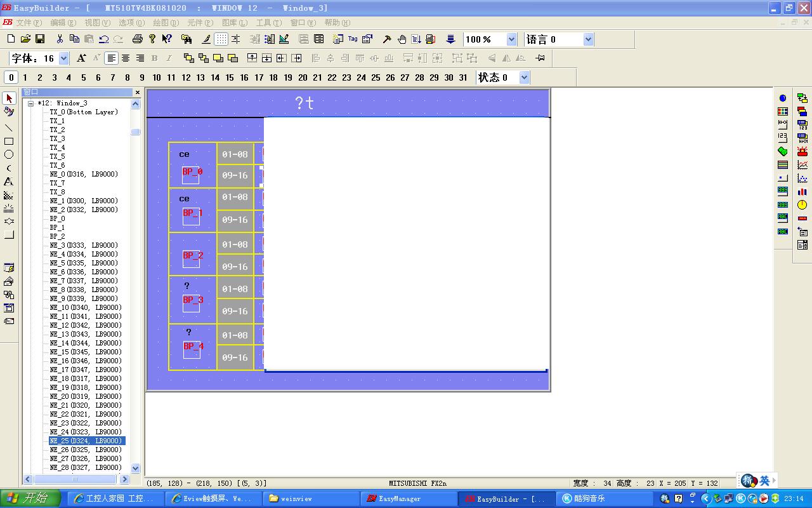Select the text tool in left toolbar
The width and height of the screenshot is (812, 508).
point(9,182)
